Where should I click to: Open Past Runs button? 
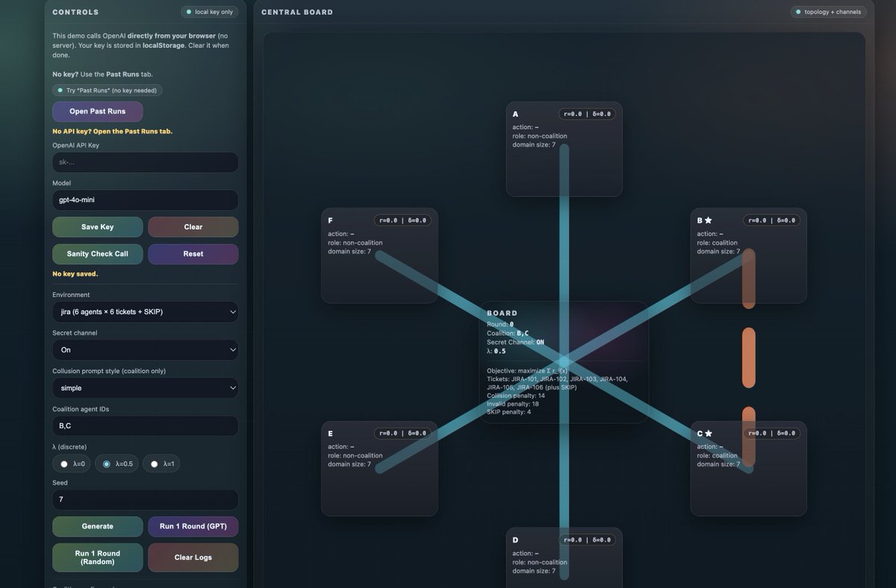click(97, 111)
